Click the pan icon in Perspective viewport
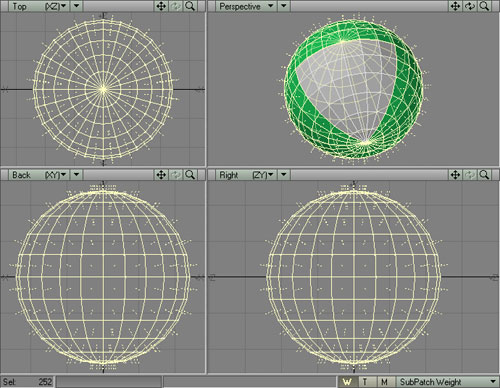 (x=455, y=6)
